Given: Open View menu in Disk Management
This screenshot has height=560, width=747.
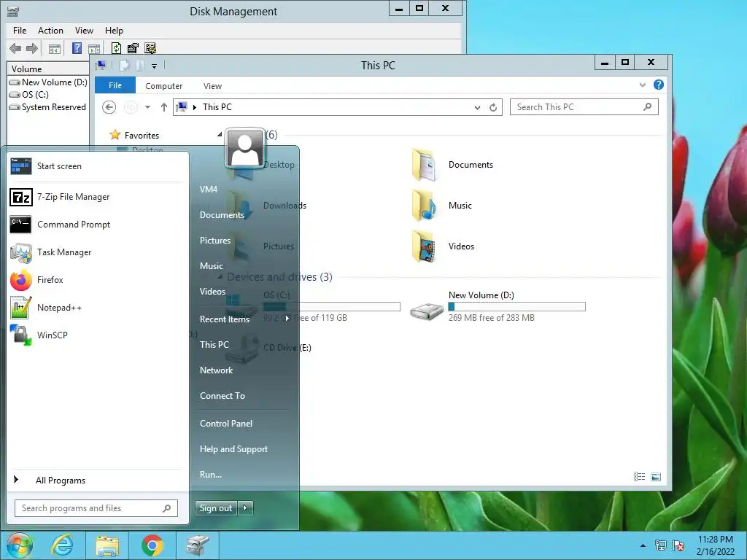Looking at the screenshot, I should (x=84, y=31).
